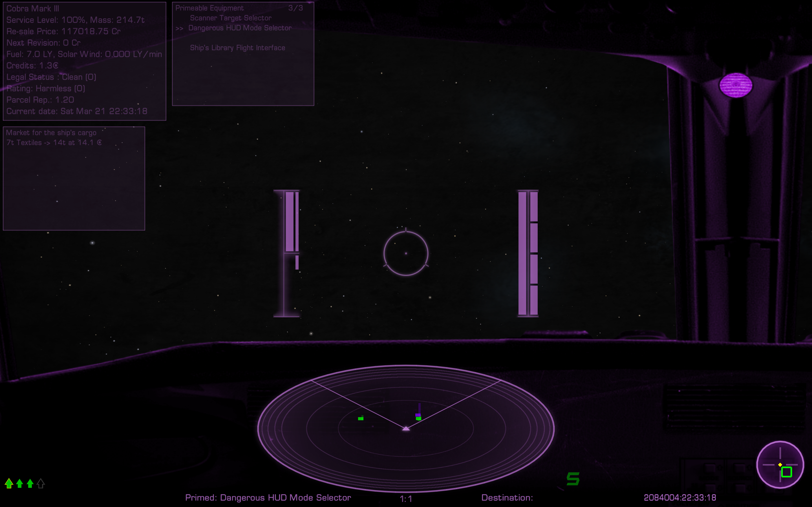Click the Destination label in status bar

507,498
